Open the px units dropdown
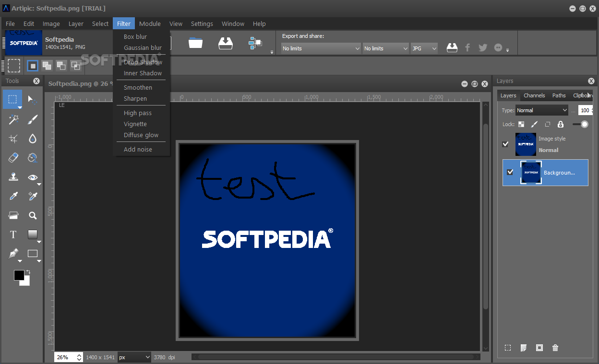This screenshot has height=364, width=599. pos(134,357)
